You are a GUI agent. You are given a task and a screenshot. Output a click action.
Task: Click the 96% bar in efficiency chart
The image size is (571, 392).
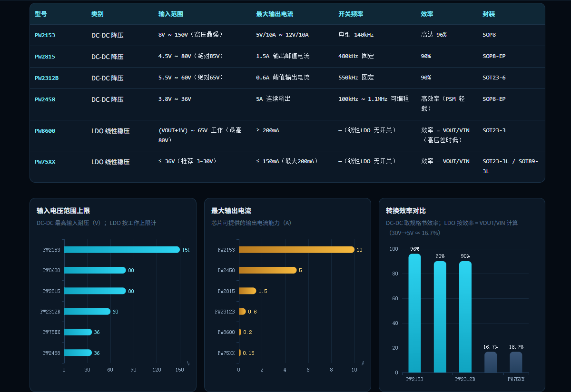coord(414,313)
